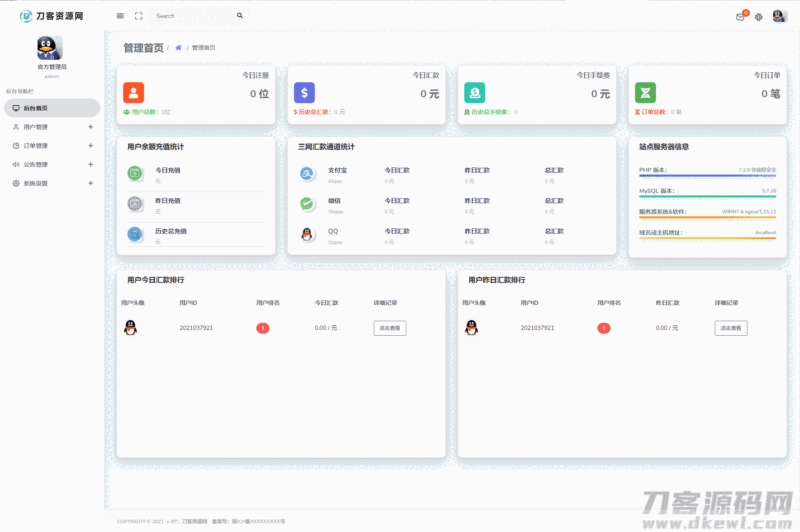This screenshot has width=800, height=532.
Task: Click rank badge 1 in 用户今日汇款排行
Action: point(263,328)
